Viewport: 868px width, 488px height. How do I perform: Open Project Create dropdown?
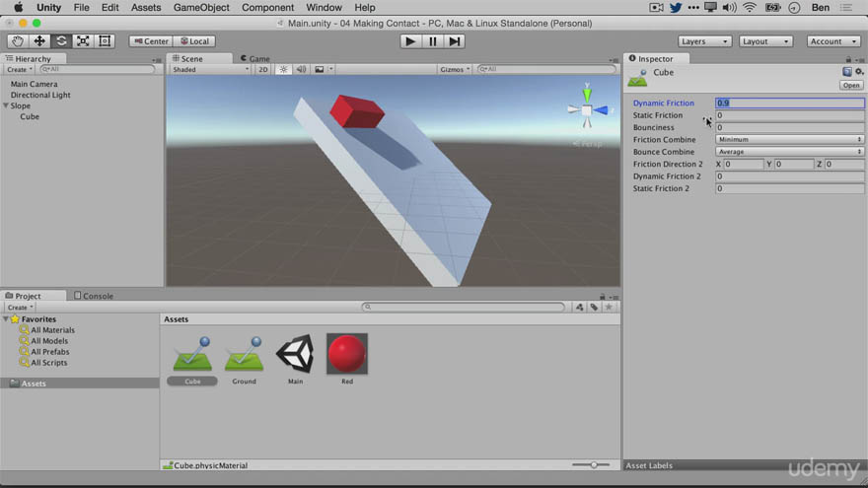click(20, 307)
